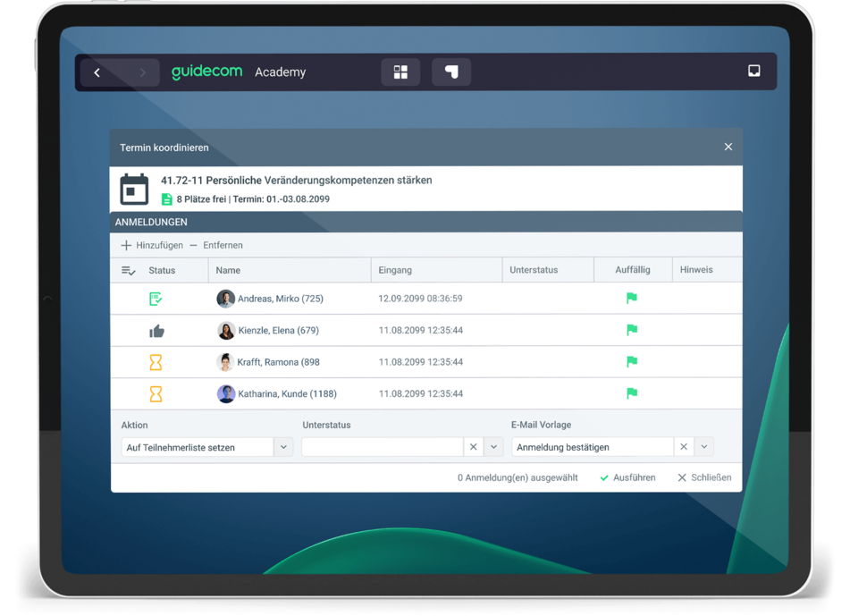Open the green document icon next to Plätze frei

[x=167, y=199]
